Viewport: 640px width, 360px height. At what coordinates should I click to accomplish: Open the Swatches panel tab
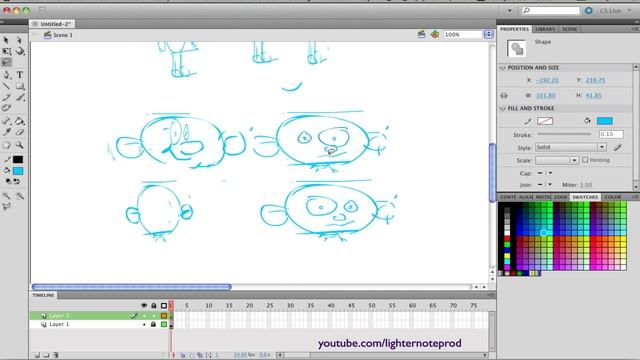pos(585,197)
